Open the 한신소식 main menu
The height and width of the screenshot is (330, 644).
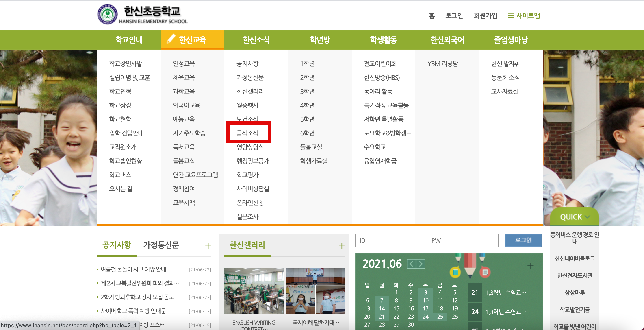(x=256, y=39)
